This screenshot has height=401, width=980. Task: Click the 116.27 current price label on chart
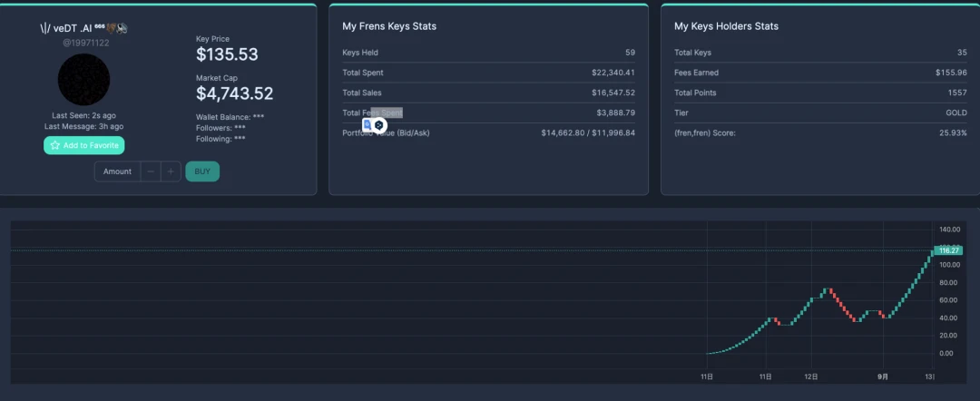(949, 250)
